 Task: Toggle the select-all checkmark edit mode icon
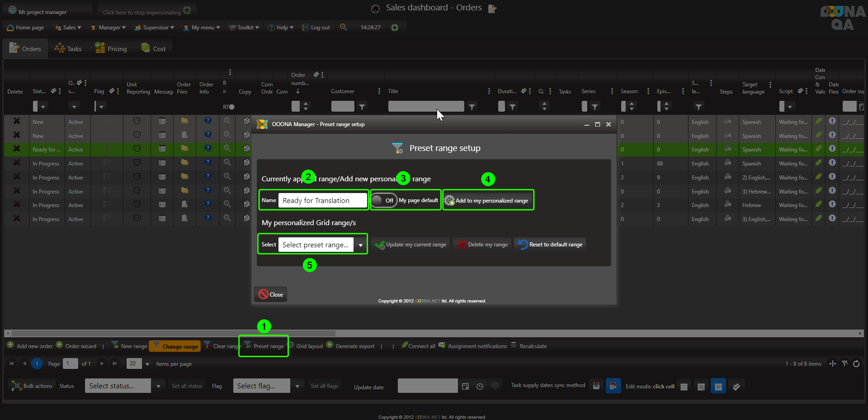click(736, 387)
